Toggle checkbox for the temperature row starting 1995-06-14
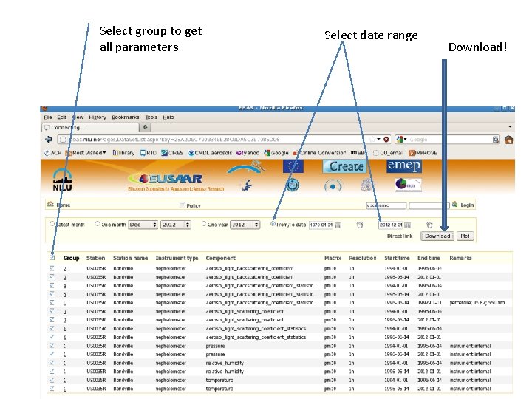Image resolution: width=532 pixels, height=399 pixels. tap(52, 389)
